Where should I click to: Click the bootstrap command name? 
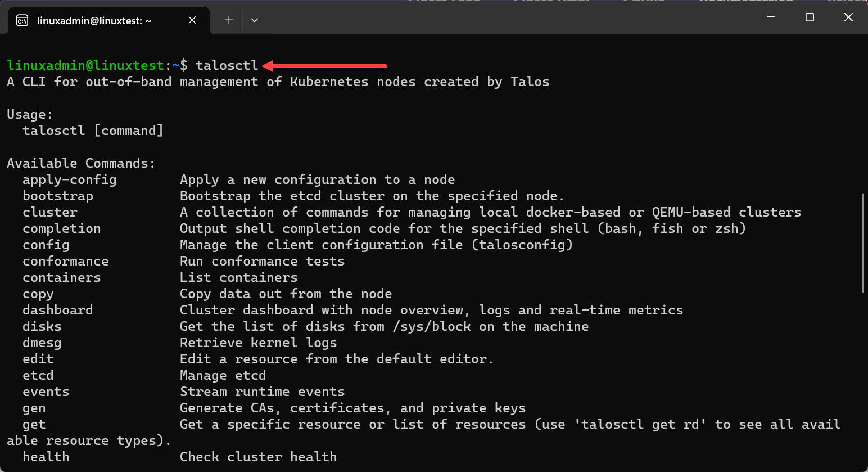pyautogui.click(x=58, y=196)
